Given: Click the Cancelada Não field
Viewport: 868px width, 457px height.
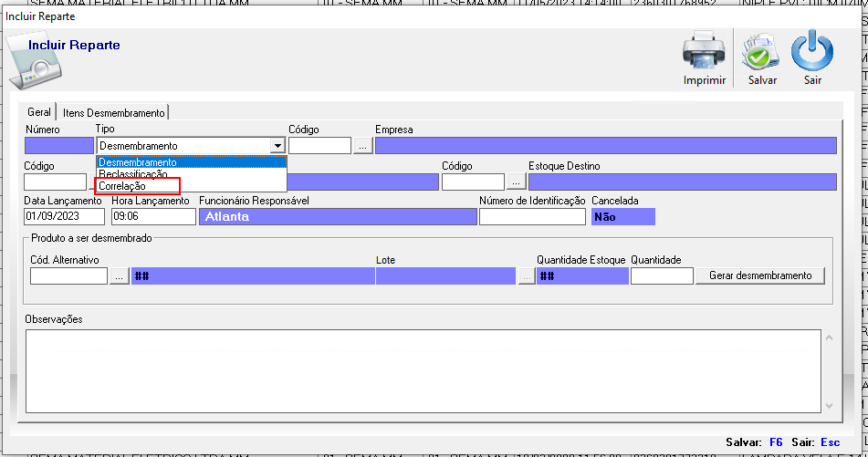Looking at the screenshot, I should point(623,216).
